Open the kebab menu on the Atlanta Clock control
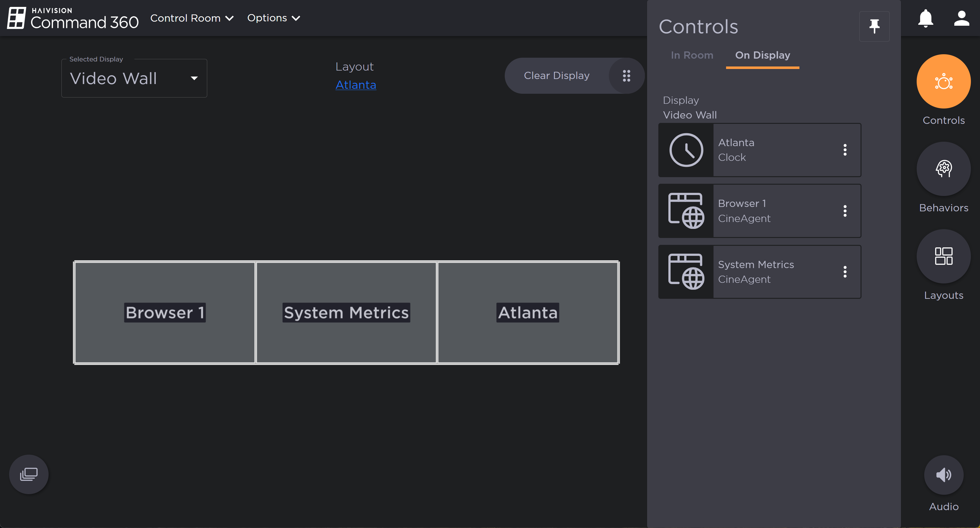 [x=845, y=150]
